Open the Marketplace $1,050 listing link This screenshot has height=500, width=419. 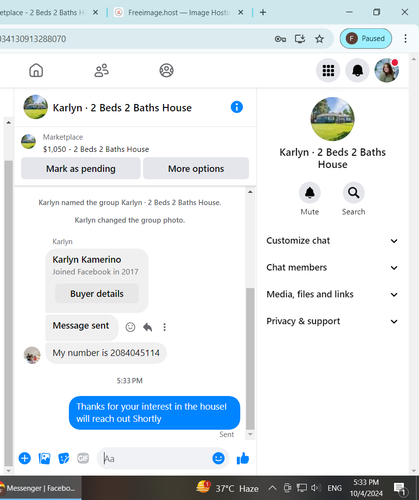[96, 149]
